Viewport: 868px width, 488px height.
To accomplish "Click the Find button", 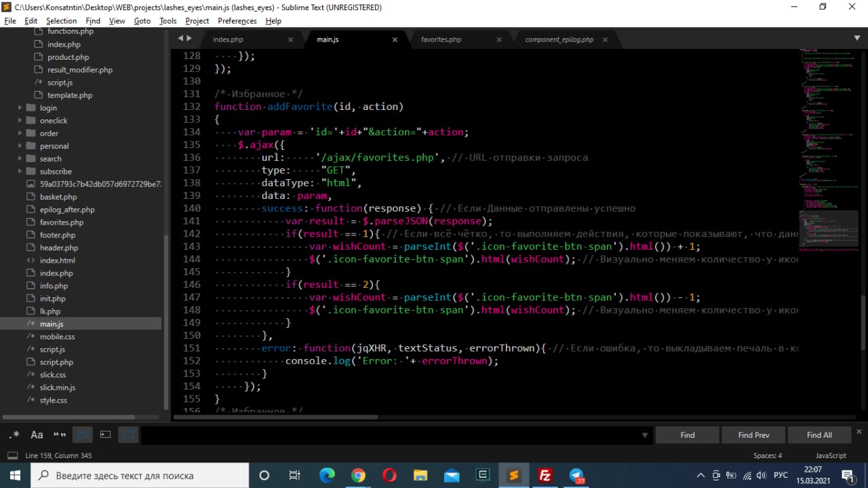I will 687,435.
